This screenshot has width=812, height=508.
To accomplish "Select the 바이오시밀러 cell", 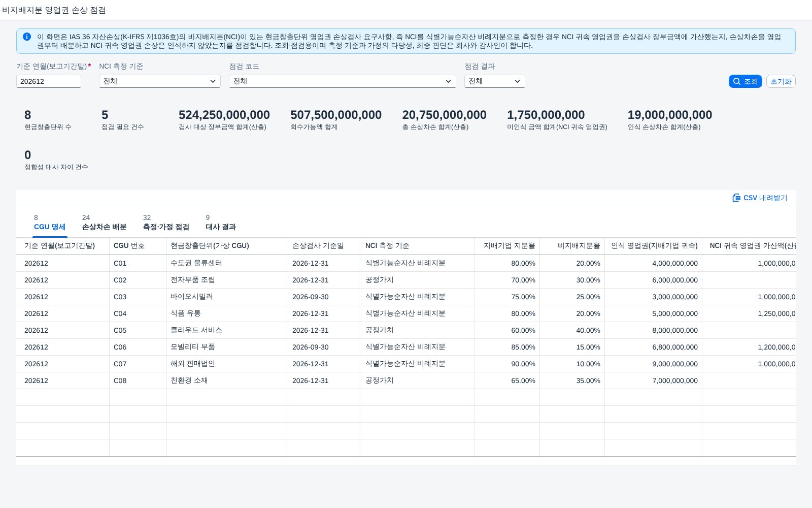I will click(227, 297).
